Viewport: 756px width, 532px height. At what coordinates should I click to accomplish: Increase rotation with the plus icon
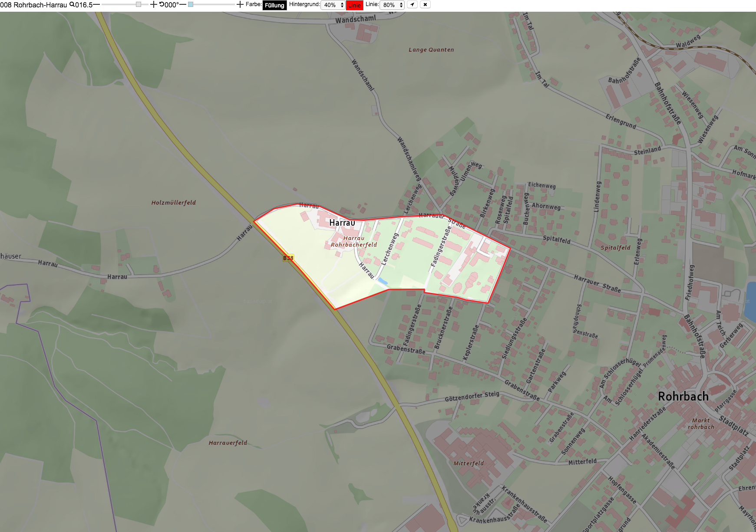tap(240, 4)
